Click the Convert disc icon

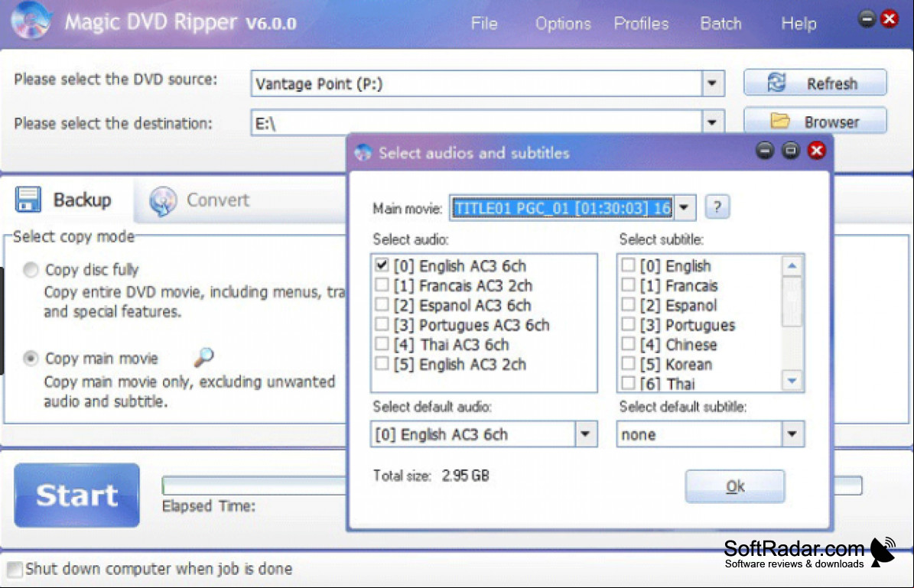point(163,200)
